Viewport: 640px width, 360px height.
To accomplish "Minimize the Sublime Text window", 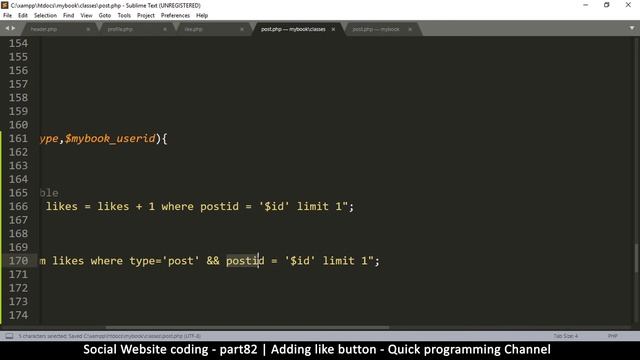I will point(586,5).
